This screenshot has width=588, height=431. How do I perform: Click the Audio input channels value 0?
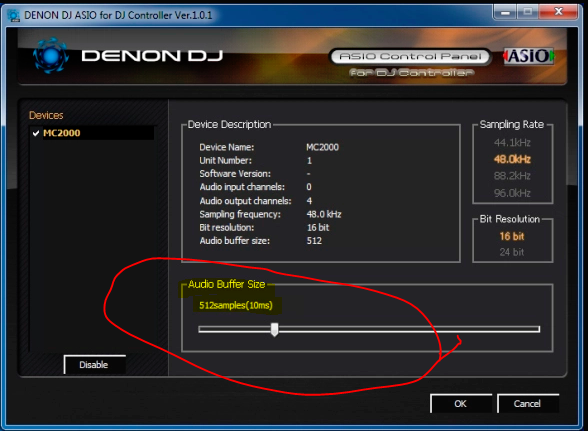[309, 187]
